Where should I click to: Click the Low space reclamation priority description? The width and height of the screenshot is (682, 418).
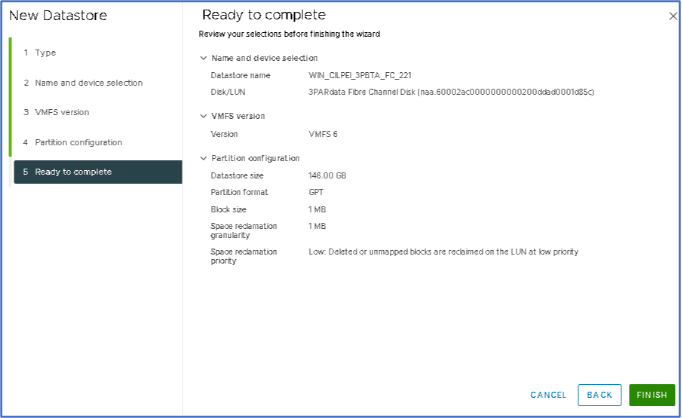tap(444, 252)
